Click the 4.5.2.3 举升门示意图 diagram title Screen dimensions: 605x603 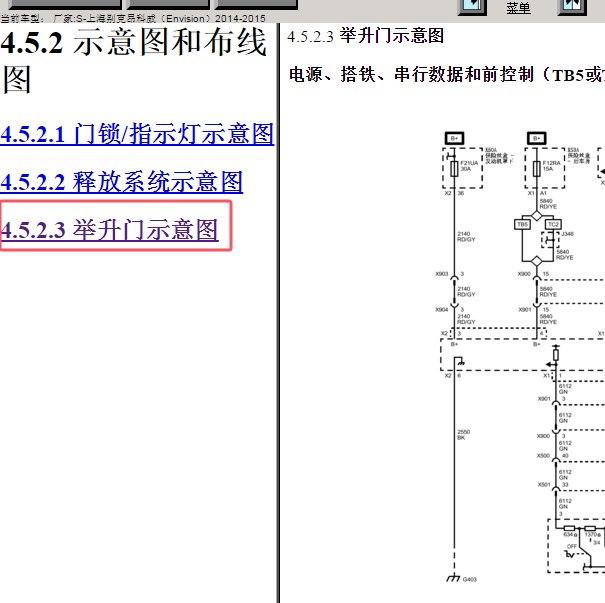tap(365, 36)
